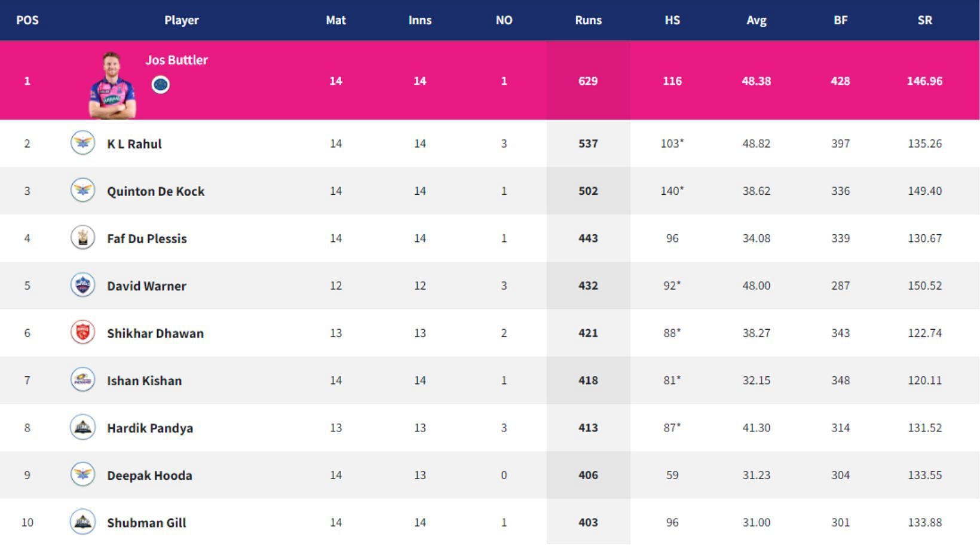Click the round team badge under Jos Buttler
Image resolution: width=980 pixels, height=552 pixels.
pyautogui.click(x=160, y=85)
